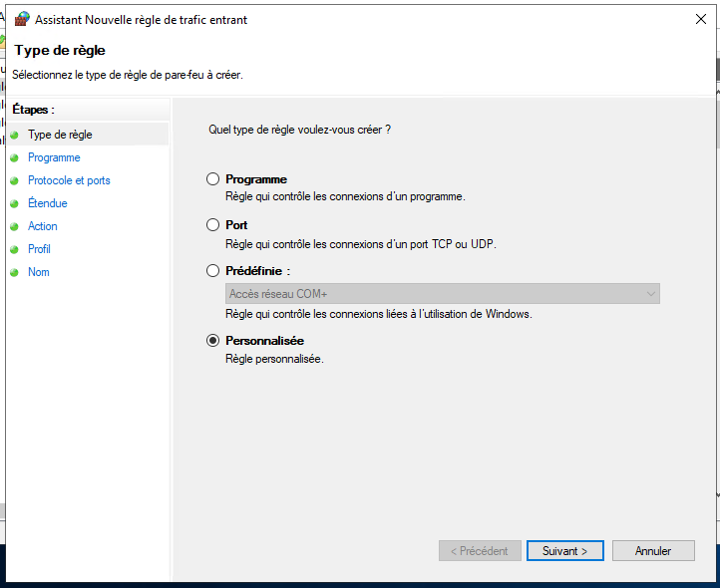The height and width of the screenshot is (588, 720).
Task: Choose the Port rule type option
Action: point(212,225)
